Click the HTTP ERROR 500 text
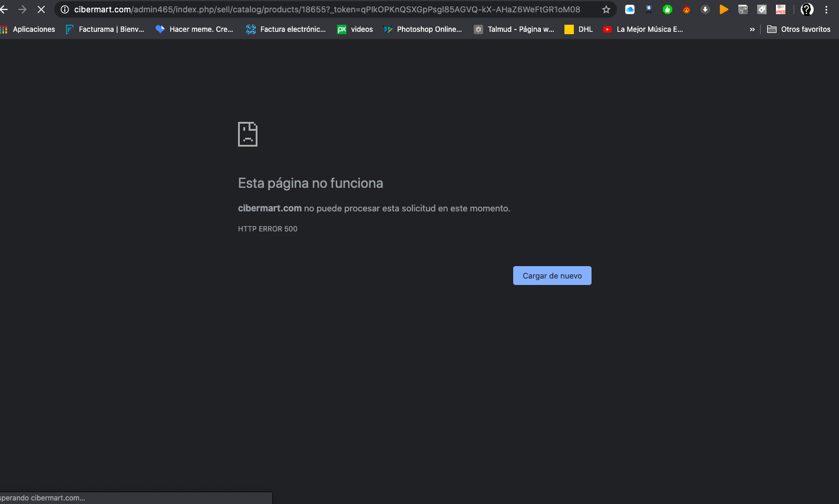Image resolution: width=839 pixels, height=504 pixels. coord(267,229)
